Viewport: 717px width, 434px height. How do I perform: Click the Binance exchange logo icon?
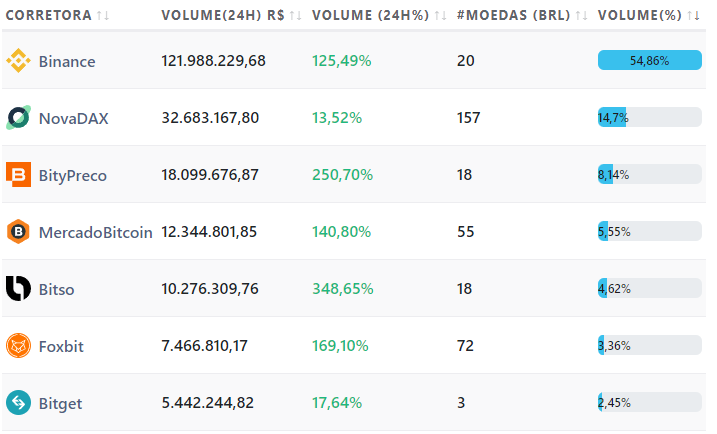point(18,61)
